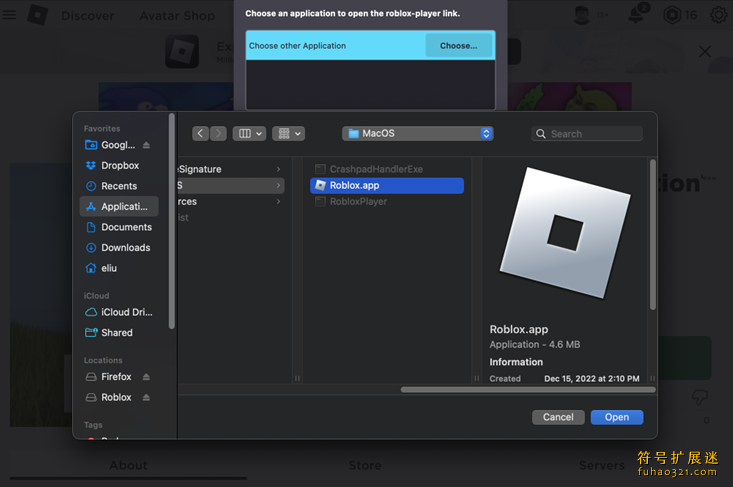Click the Tags section header
The image size is (733, 487).
[93, 425]
